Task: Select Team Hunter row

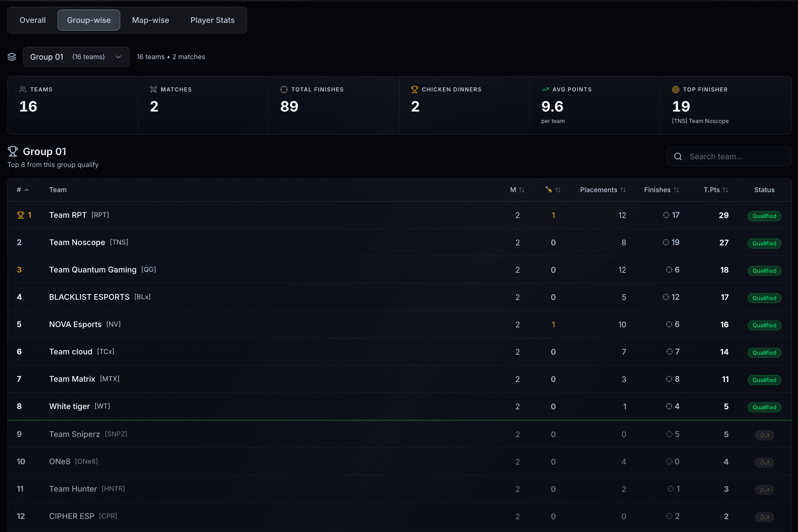Action: tap(399, 489)
